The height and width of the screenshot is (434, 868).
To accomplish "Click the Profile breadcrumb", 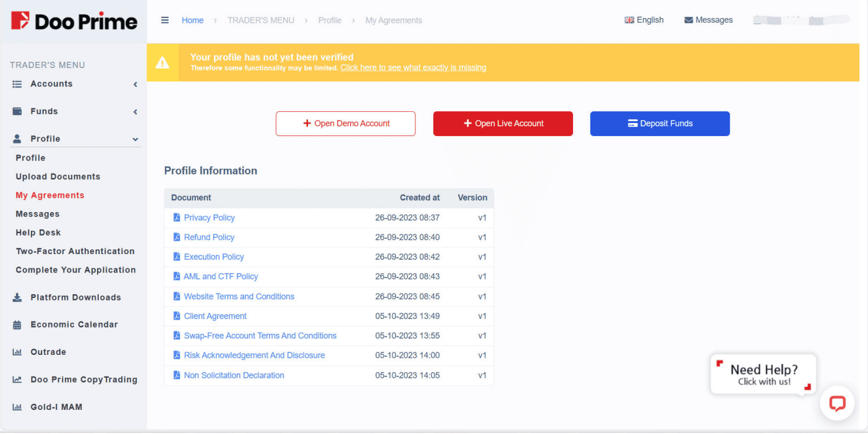I will pos(330,20).
